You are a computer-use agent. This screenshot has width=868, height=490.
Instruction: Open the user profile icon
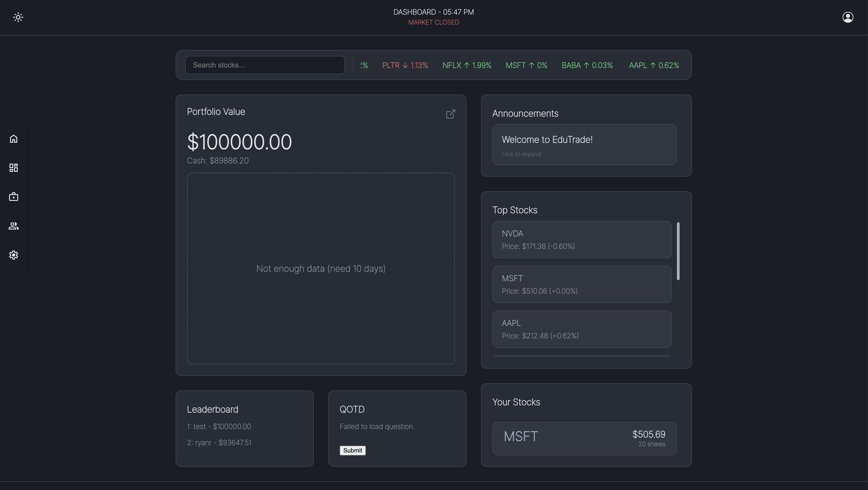tap(848, 17)
